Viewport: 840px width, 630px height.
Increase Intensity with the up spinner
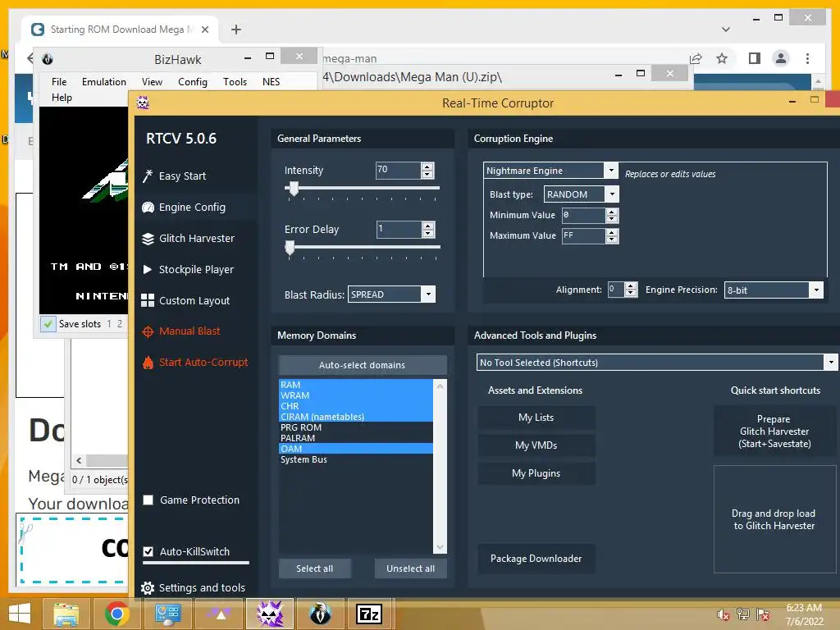coord(427,167)
